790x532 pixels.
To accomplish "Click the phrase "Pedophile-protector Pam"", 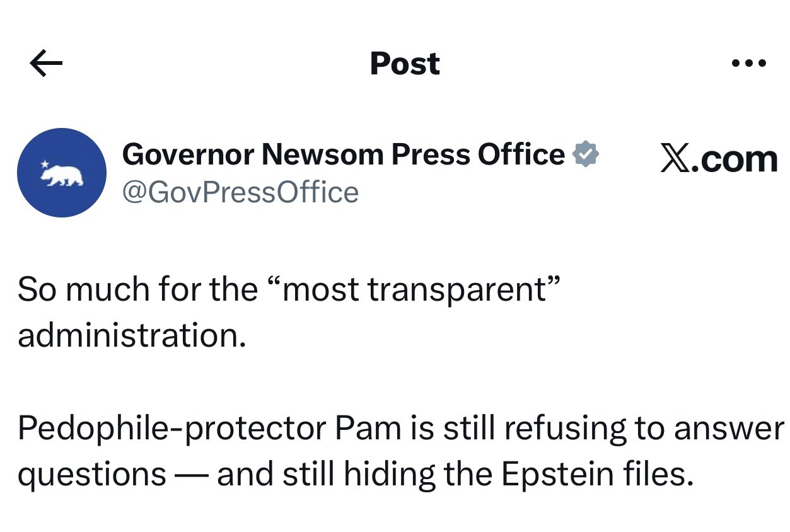I will [x=209, y=429].
